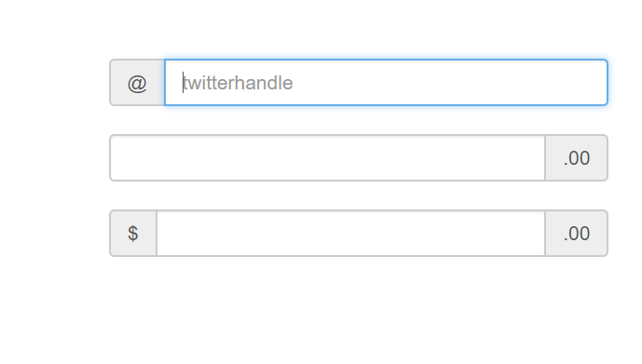
Task: Click the at-sign label before twitterhandle
Action: (137, 83)
